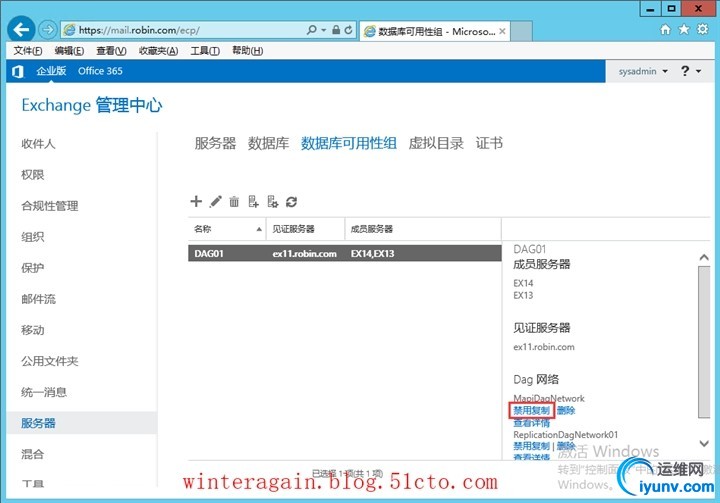Viewport: 720px width, 503px height.
Task: Switch to the 虚拟目录 tab
Action: pyautogui.click(x=436, y=143)
